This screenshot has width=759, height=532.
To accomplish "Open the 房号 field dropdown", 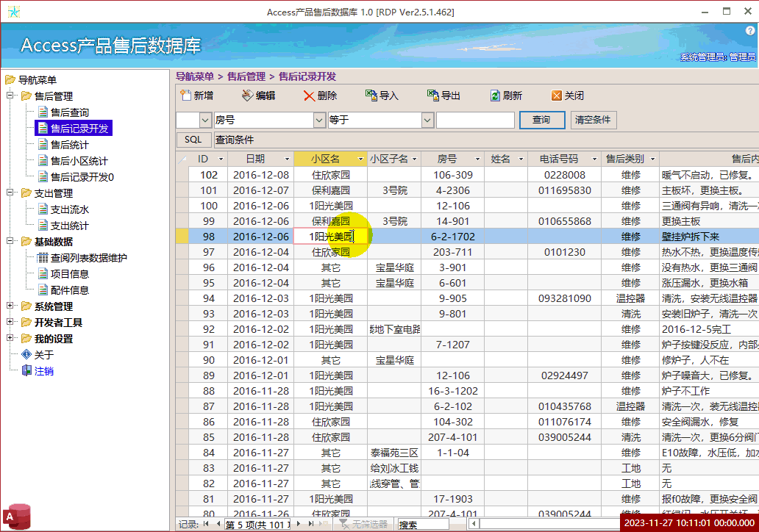I will [319, 120].
